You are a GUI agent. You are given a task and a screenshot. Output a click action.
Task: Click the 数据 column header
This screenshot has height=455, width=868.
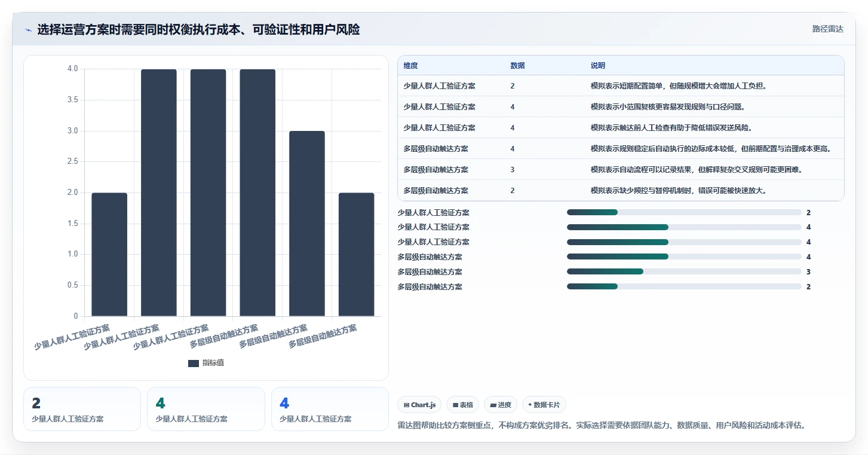point(517,66)
